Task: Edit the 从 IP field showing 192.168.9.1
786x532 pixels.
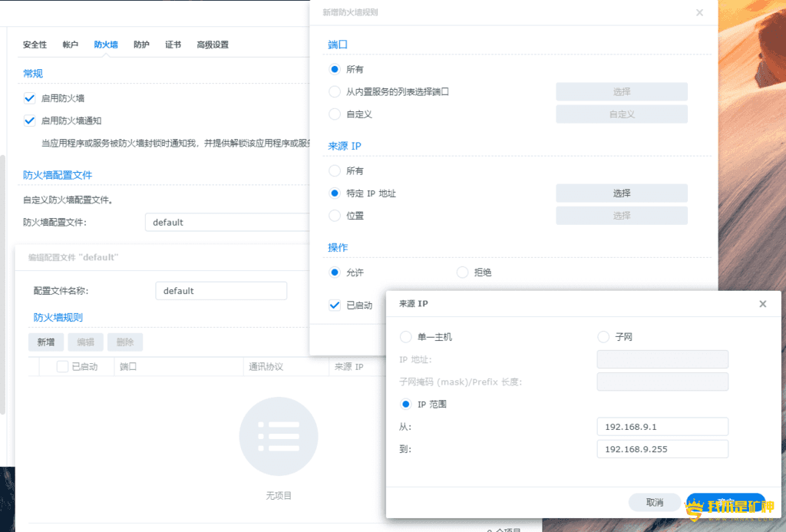Action: pyautogui.click(x=662, y=426)
